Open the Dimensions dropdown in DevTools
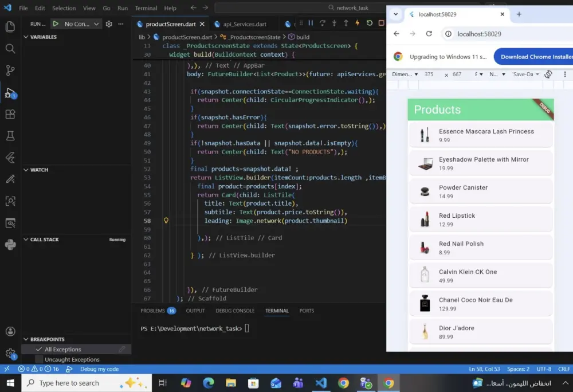Screen dimensions: 573x392 (405, 74)
